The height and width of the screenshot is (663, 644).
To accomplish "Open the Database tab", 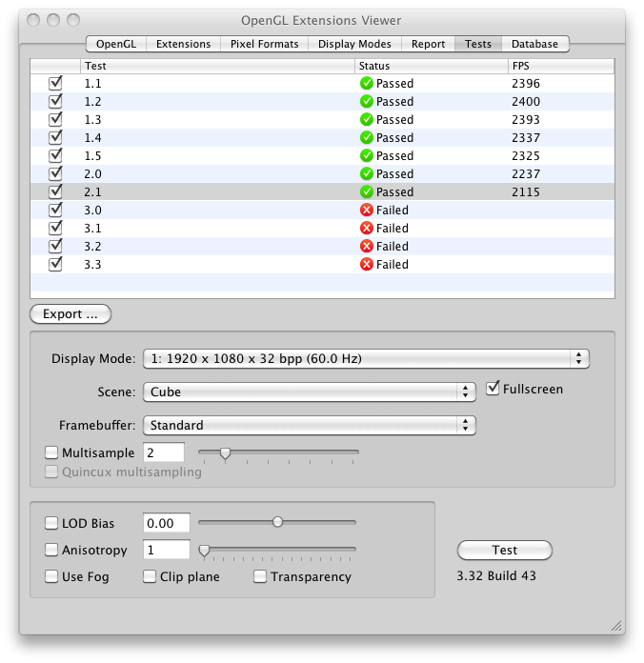I will click(534, 44).
